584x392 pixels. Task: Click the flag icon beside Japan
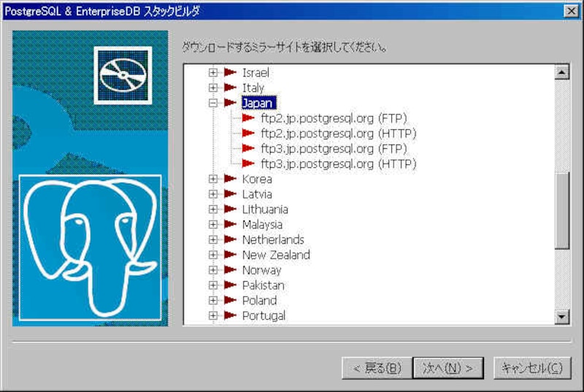point(231,103)
